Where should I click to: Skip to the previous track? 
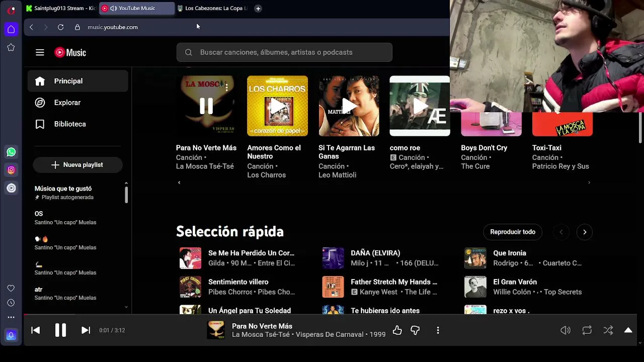point(35,330)
